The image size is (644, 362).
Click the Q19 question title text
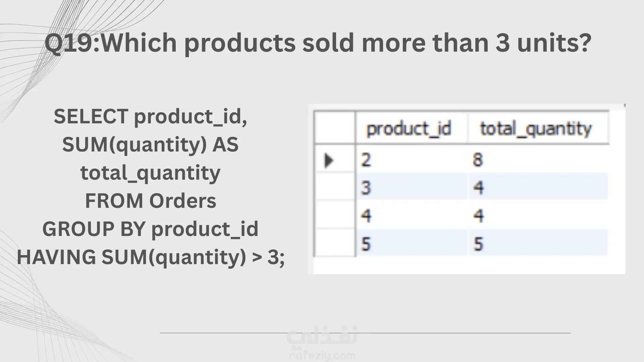[x=318, y=43]
